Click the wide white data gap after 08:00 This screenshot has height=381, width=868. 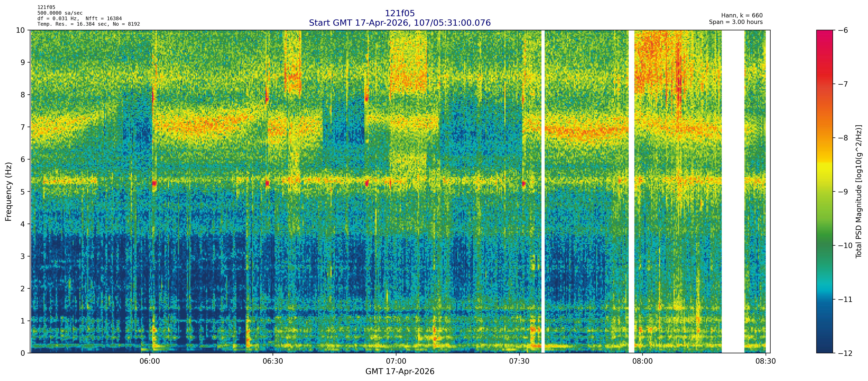click(733, 192)
